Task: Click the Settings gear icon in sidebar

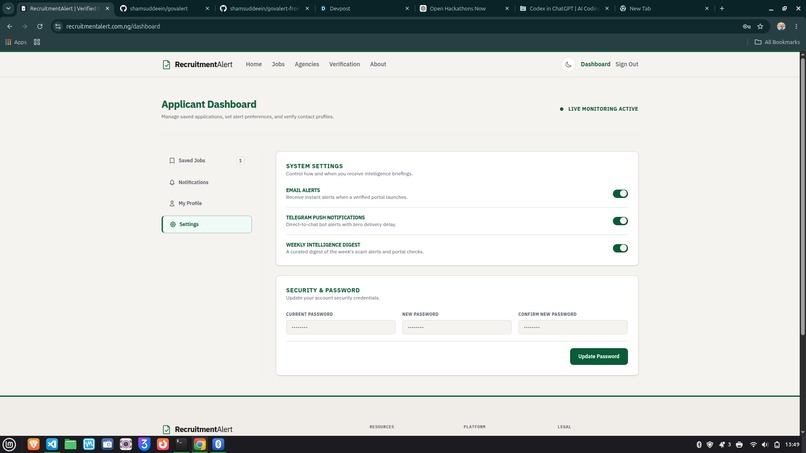Action: (173, 224)
